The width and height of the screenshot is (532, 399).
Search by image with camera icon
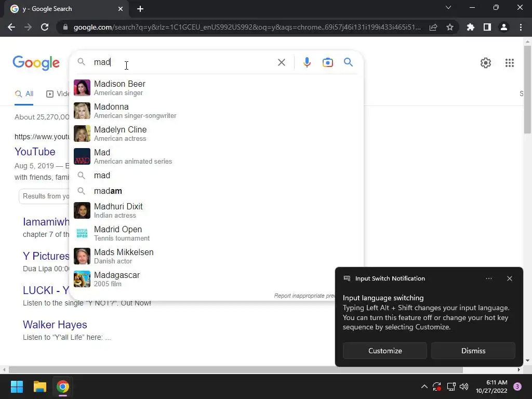(x=328, y=62)
